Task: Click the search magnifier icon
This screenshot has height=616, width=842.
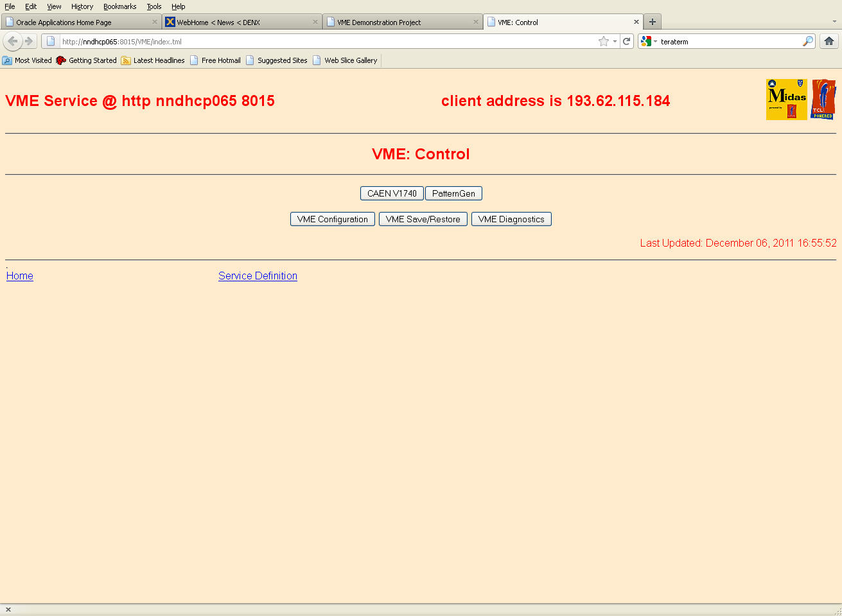Action: coord(807,41)
